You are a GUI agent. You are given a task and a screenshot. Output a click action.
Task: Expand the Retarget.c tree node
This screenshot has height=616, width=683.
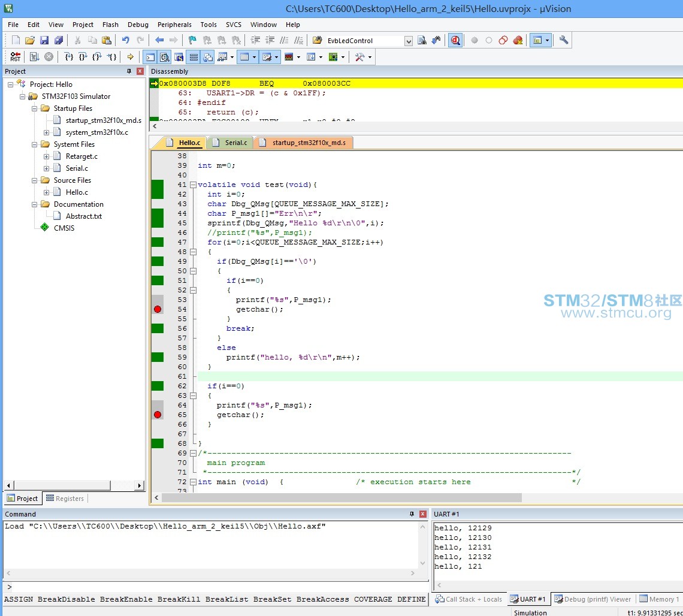point(46,156)
